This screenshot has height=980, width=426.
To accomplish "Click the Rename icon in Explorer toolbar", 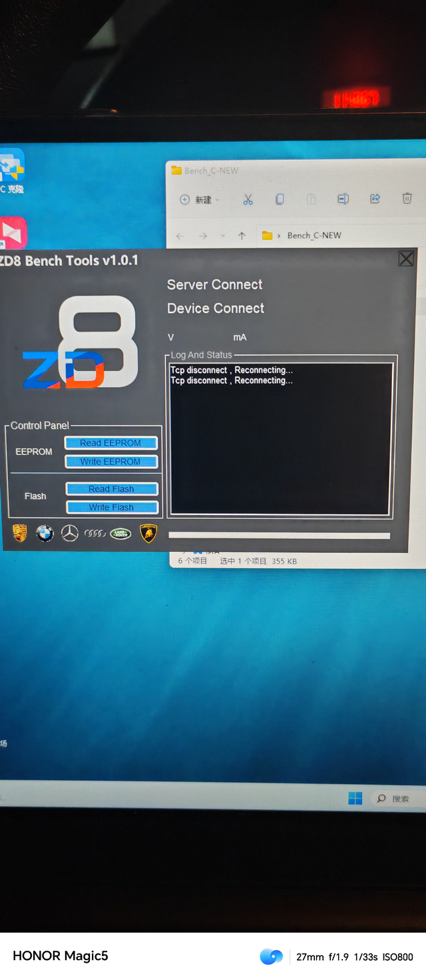I will click(x=343, y=199).
